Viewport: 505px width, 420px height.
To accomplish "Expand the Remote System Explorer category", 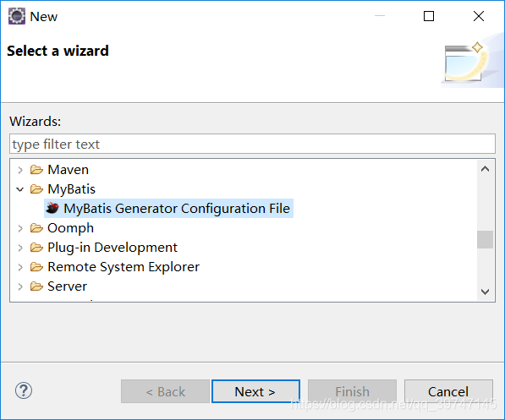I will click(x=20, y=267).
